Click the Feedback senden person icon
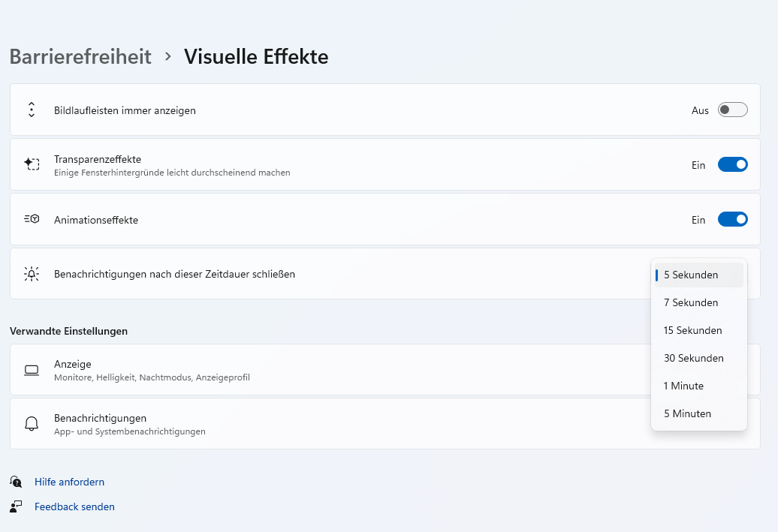This screenshot has height=532, width=778. click(16, 506)
